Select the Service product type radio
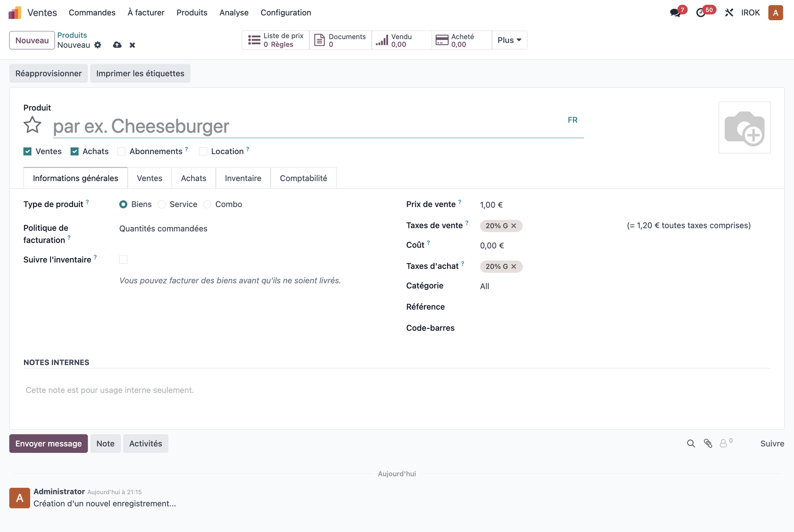The image size is (794, 532). click(162, 204)
